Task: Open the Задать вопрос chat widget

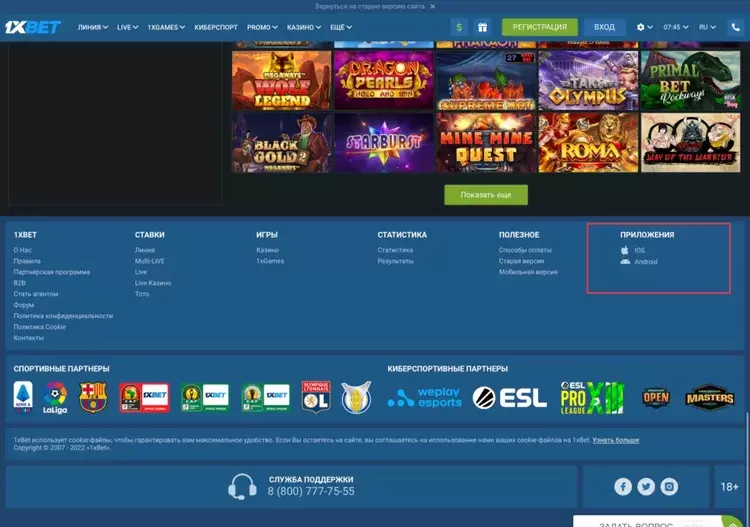Action: coord(658,522)
